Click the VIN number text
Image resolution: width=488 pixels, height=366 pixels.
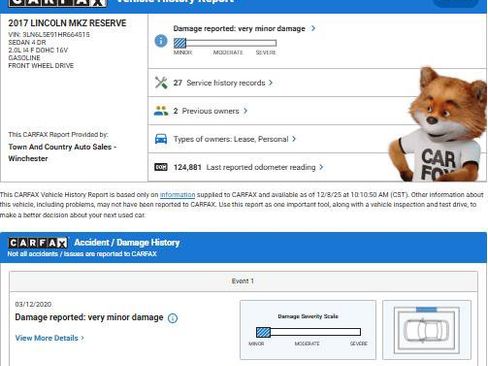(x=49, y=35)
